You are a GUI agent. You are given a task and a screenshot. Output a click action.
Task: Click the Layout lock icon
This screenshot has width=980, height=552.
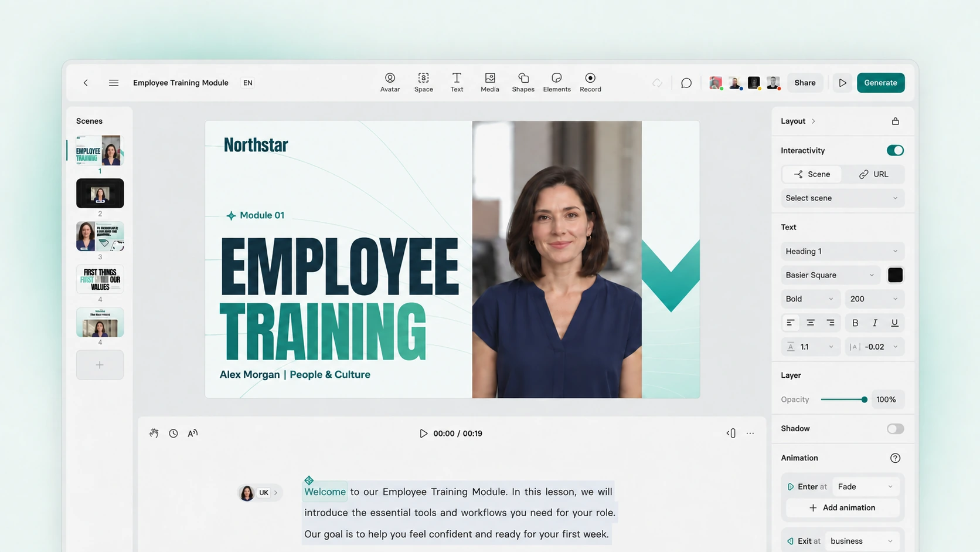[x=895, y=121]
